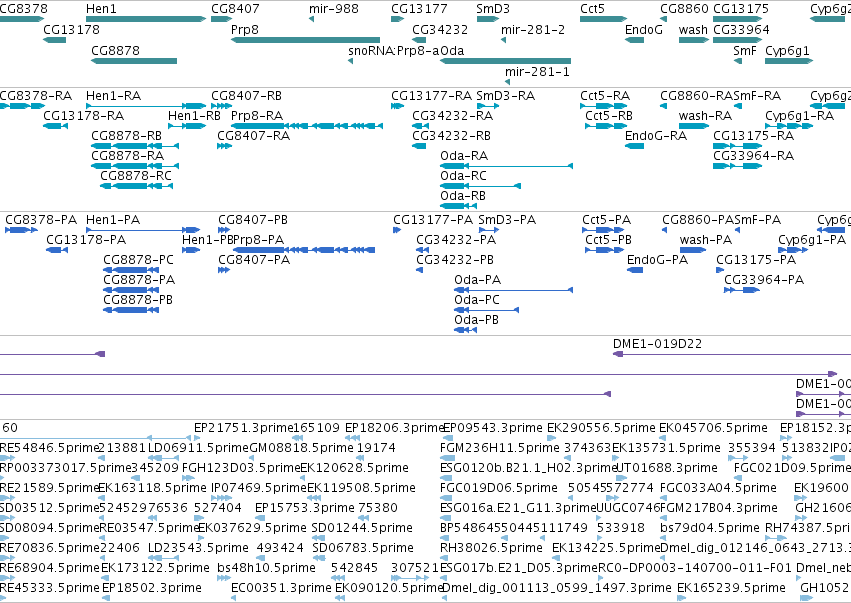Click the Hen1-RA transcript
Image resolution: width=851 pixels, height=603 pixels.
[x=146, y=106]
